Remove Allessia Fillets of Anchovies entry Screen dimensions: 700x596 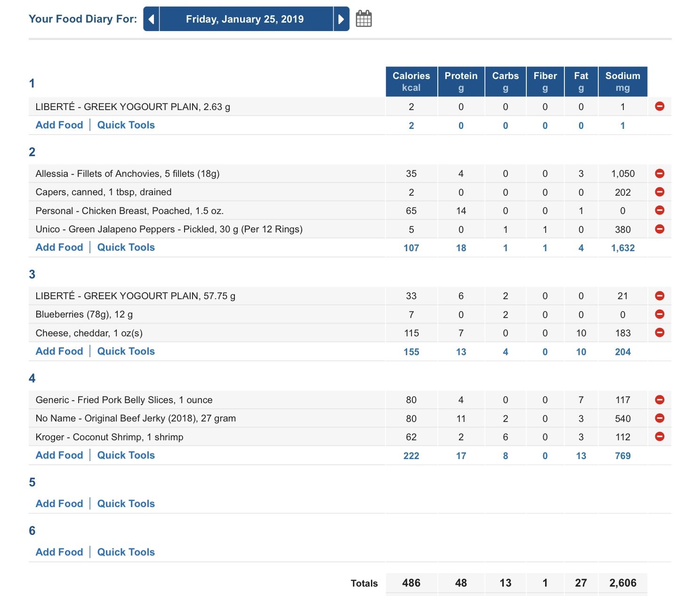(660, 174)
